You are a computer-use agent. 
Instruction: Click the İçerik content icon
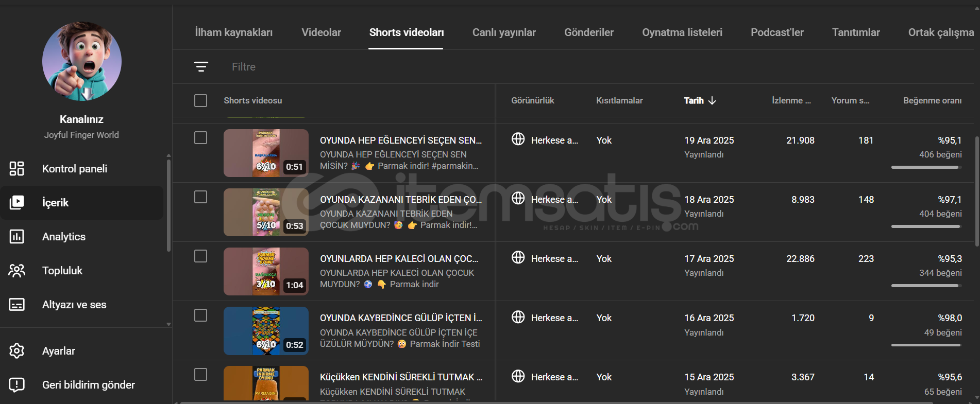click(x=16, y=202)
